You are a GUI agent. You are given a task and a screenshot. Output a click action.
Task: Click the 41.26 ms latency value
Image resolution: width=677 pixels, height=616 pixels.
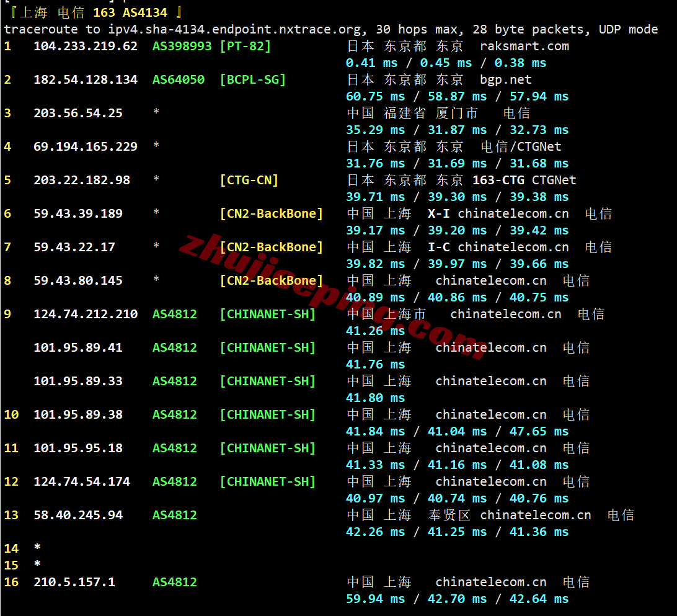[375, 331]
